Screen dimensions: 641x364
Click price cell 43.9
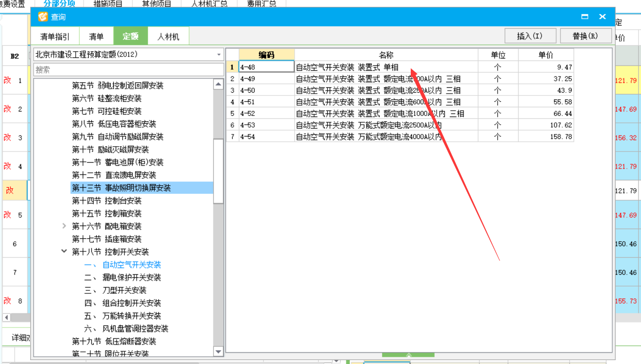[x=546, y=90]
